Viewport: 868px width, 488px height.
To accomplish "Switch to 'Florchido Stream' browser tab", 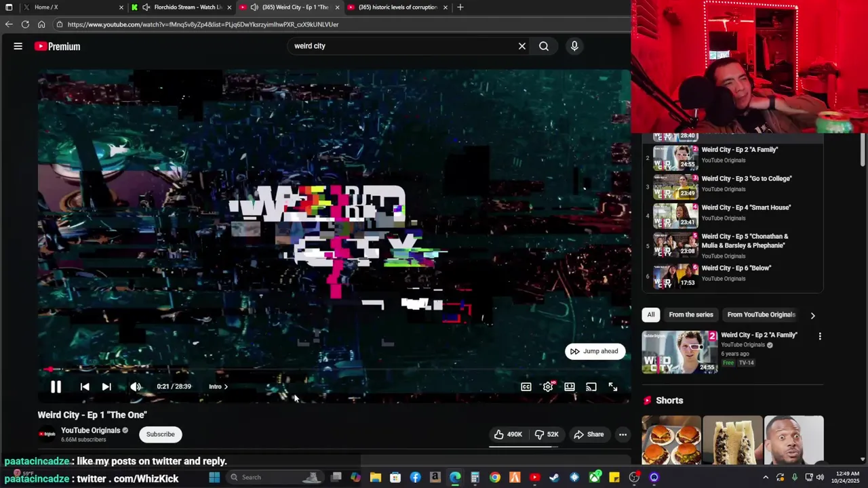I will [x=182, y=7].
